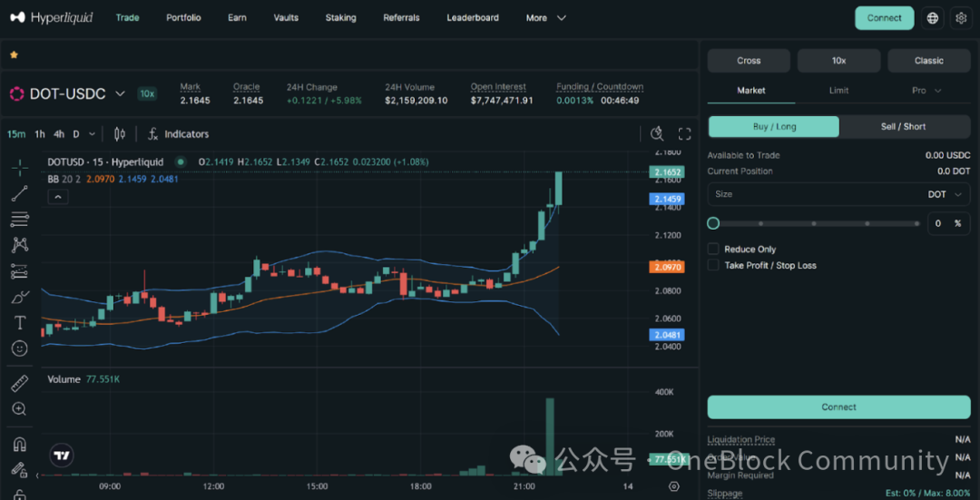Viewport: 980px width, 500px height.
Task: Select the trend line tool
Action: [x=20, y=193]
